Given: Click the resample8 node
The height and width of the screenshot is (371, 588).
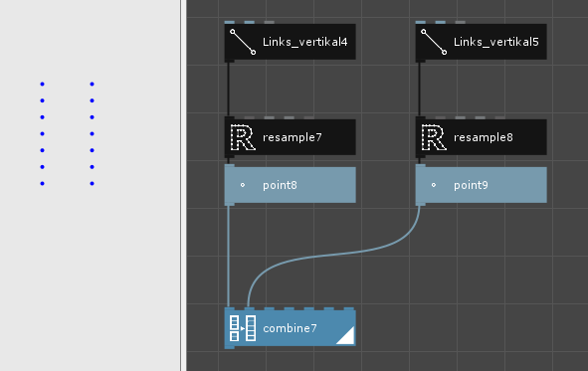Looking at the screenshot, I should pyautogui.click(x=481, y=137).
